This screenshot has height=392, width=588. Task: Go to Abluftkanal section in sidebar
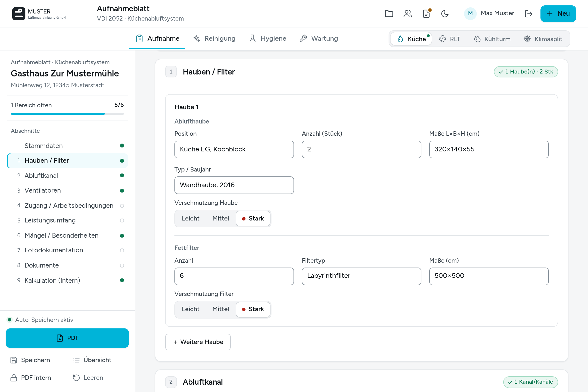click(67, 175)
